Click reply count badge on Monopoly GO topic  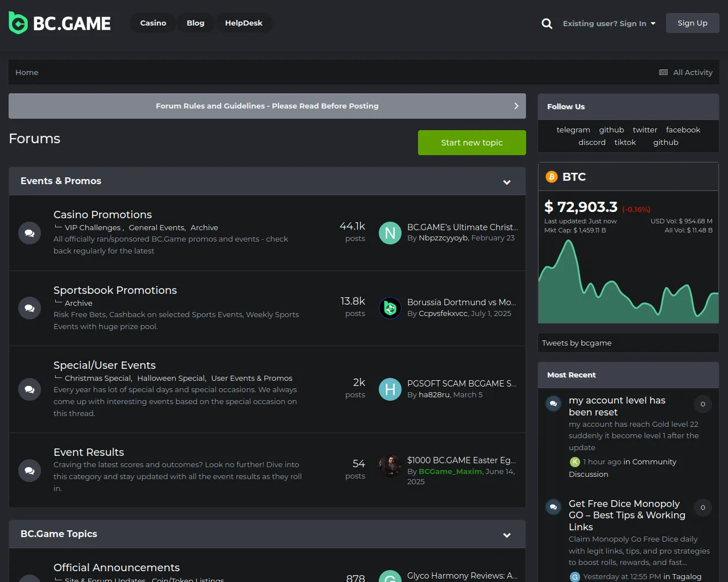(703, 508)
